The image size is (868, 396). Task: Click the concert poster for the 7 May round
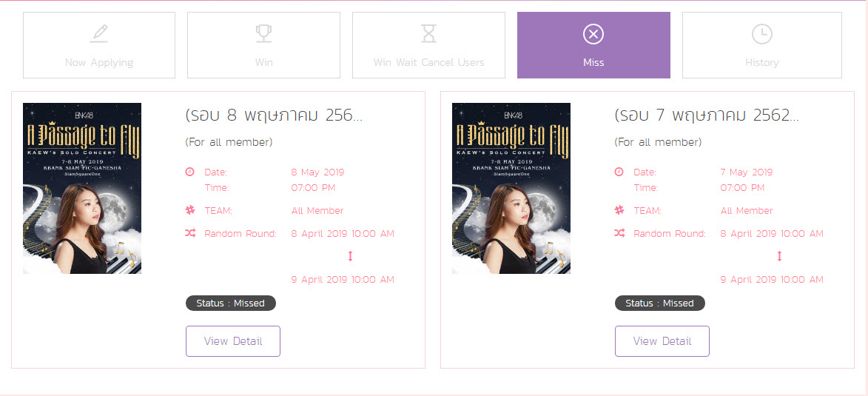point(511,188)
